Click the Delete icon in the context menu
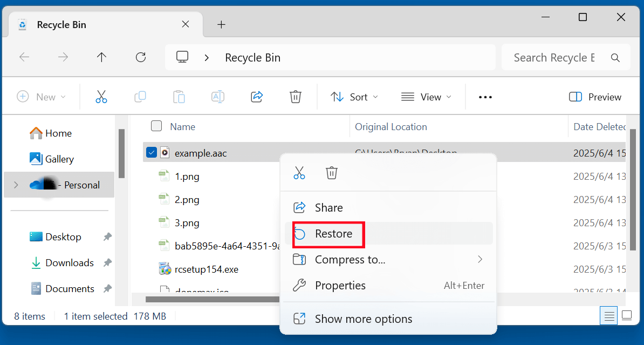 [331, 173]
